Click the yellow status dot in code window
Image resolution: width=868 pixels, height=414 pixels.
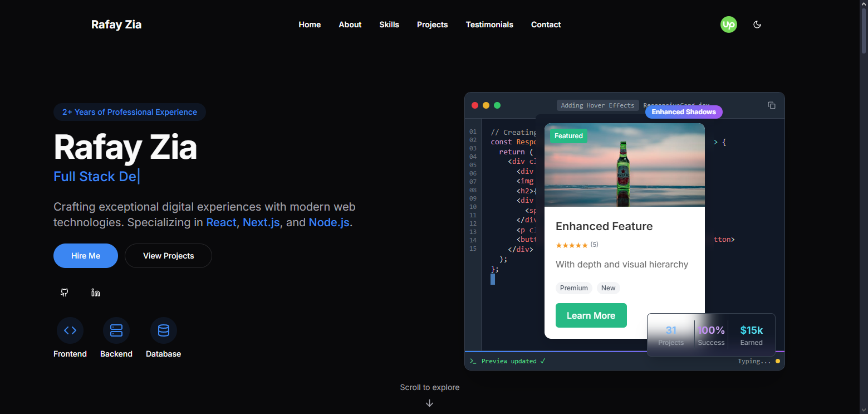coord(777,361)
